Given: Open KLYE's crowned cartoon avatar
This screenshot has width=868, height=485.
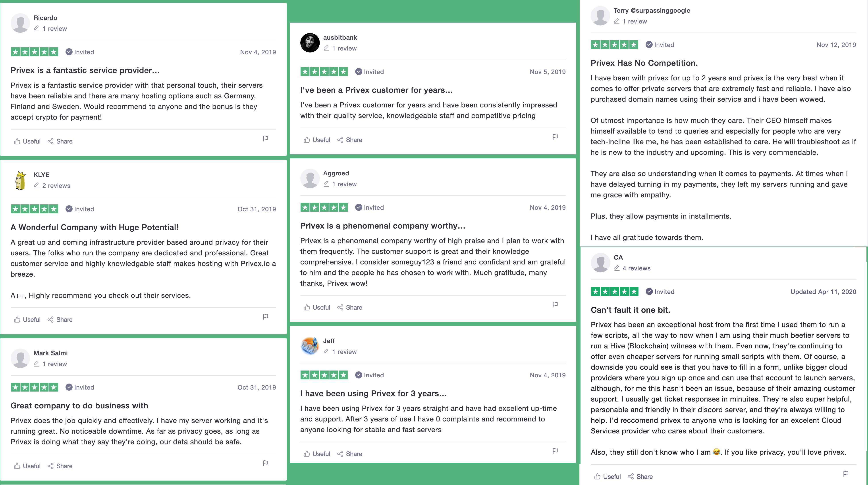Looking at the screenshot, I should (20, 180).
